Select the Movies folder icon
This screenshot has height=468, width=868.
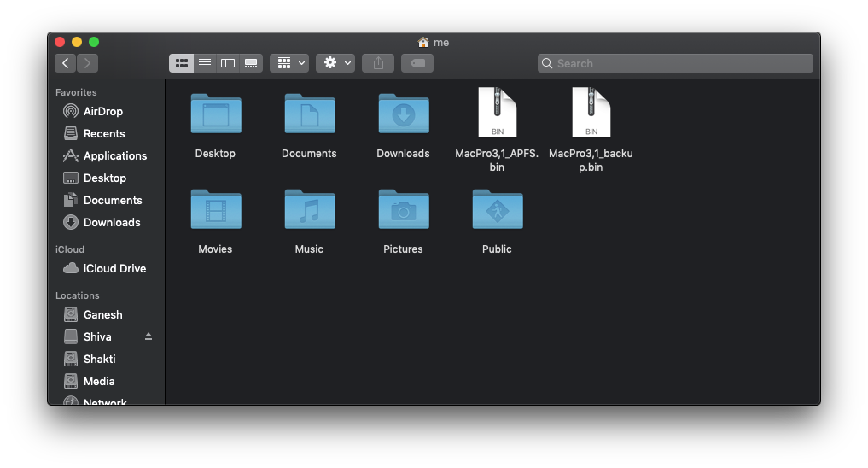click(x=216, y=209)
